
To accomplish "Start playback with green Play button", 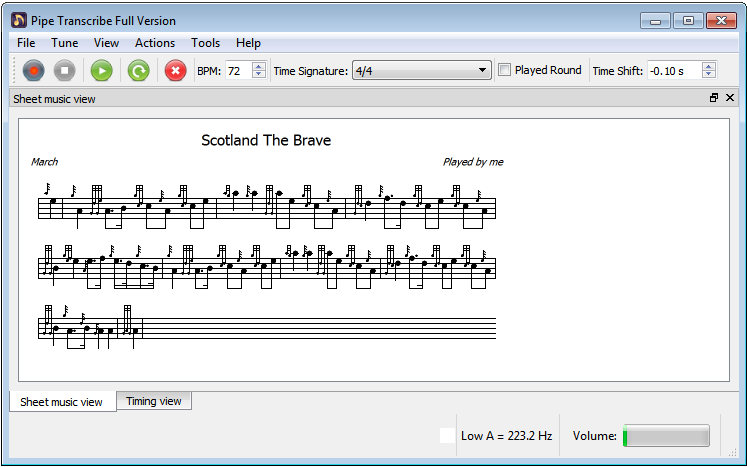I will click(101, 70).
